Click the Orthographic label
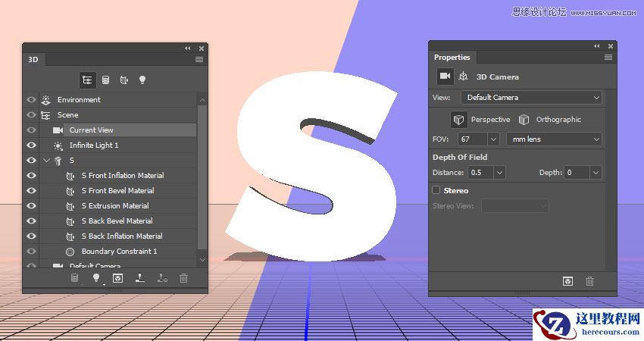 (x=558, y=120)
